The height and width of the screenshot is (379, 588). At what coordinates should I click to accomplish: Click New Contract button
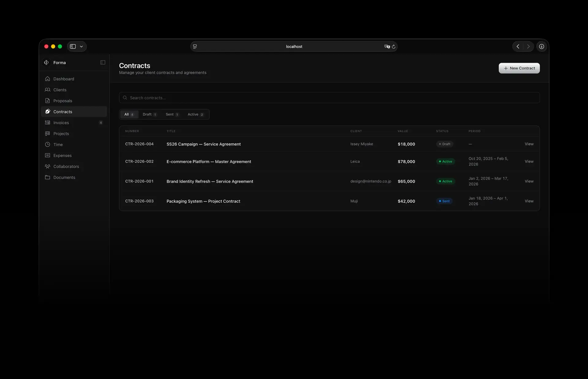point(519,68)
